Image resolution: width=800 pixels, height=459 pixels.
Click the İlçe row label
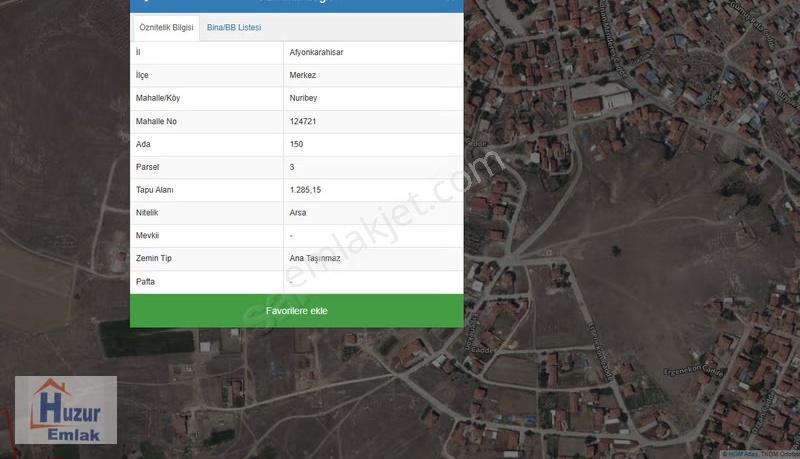pos(142,75)
